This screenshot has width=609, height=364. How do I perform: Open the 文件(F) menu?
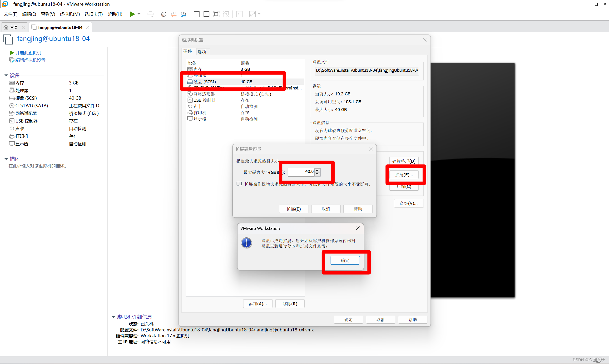[x=11, y=14]
